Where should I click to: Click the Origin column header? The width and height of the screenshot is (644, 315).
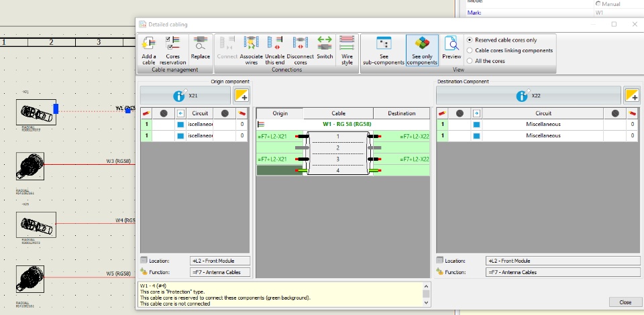[280, 113]
